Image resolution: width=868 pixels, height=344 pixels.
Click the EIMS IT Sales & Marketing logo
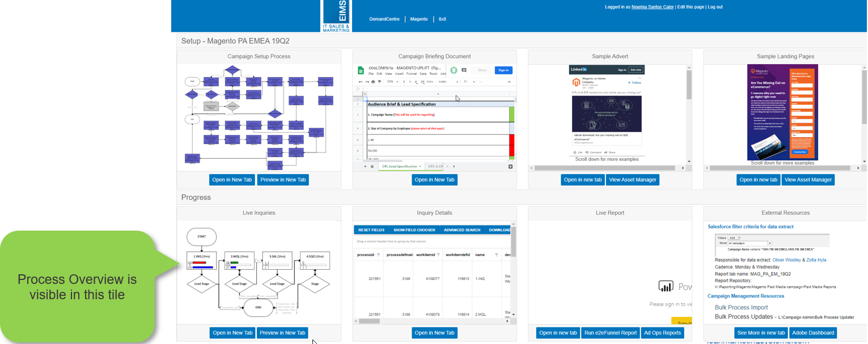pos(337,16)
